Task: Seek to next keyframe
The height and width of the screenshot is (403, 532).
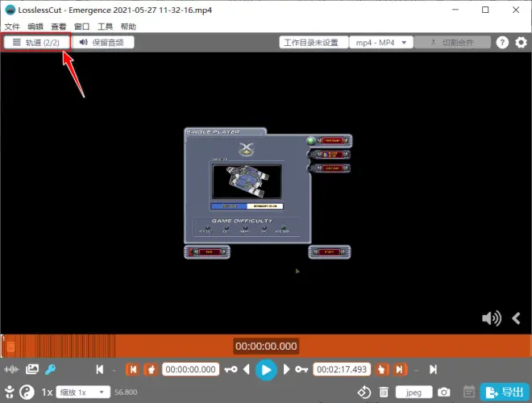Action: tap(301, 369)
